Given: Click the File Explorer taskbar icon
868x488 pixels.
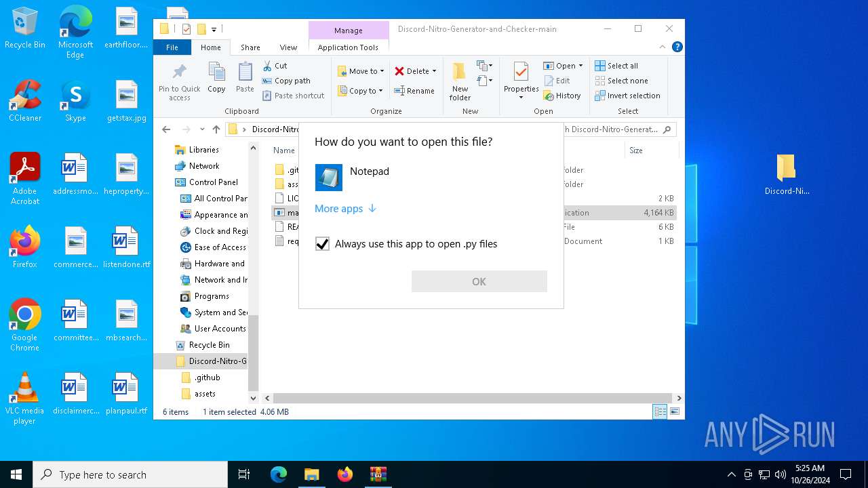Looking at the screenshot, I should [311, 474].
